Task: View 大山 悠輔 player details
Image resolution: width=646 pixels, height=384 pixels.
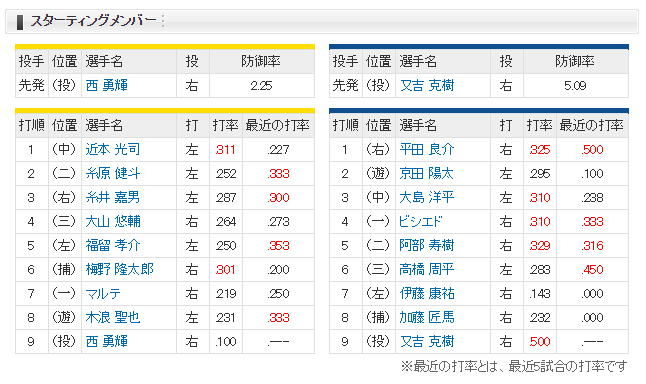Action: pos(113,222)
